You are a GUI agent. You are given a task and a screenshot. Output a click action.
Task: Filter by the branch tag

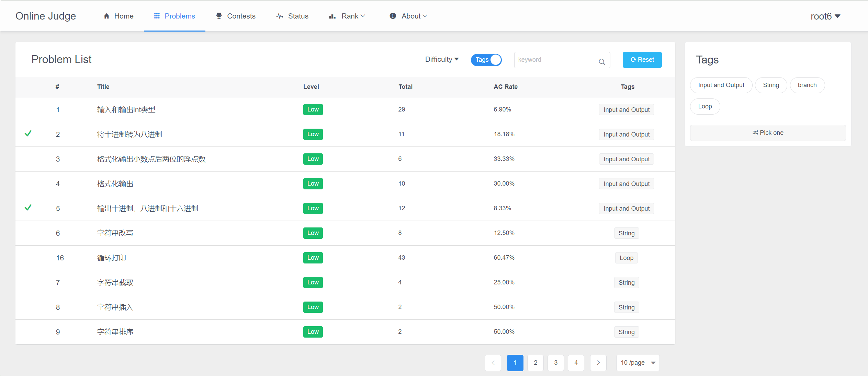point(807,85)
